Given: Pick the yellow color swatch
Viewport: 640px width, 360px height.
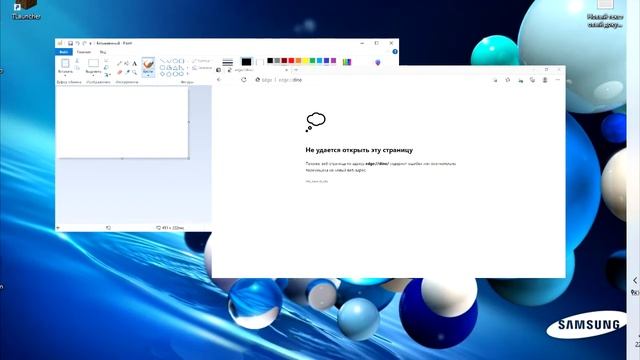Looking at the screenshot, I should pos(305,60).
